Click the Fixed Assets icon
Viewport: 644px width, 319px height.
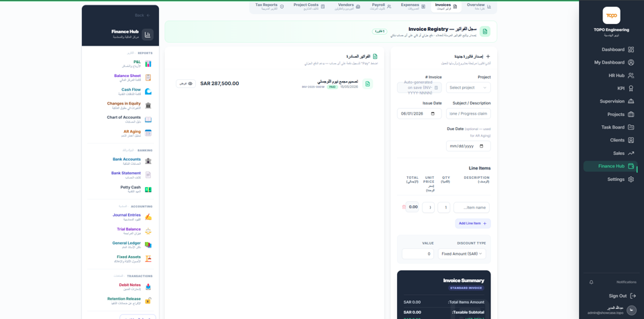[148, 259]
